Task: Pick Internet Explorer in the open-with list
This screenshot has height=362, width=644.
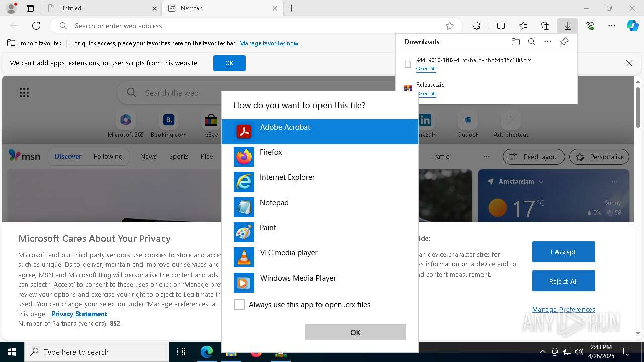Action: [320, 182]
